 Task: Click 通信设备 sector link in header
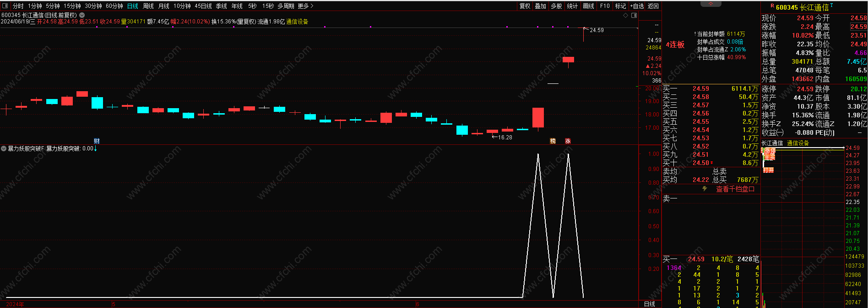click(297, 22)
